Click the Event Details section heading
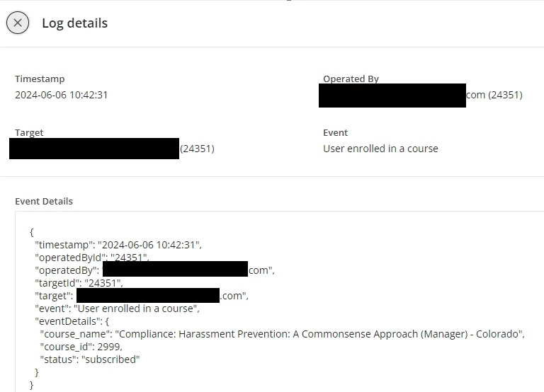Screen dimensions: 544x392 click(x=44, y=201)
